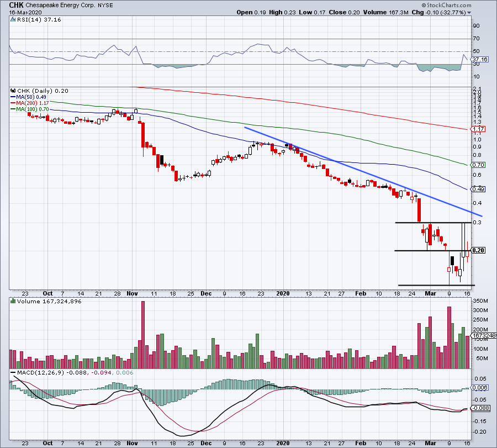Click the blue 0.49 MA(50) price tag

coord(478,189)
